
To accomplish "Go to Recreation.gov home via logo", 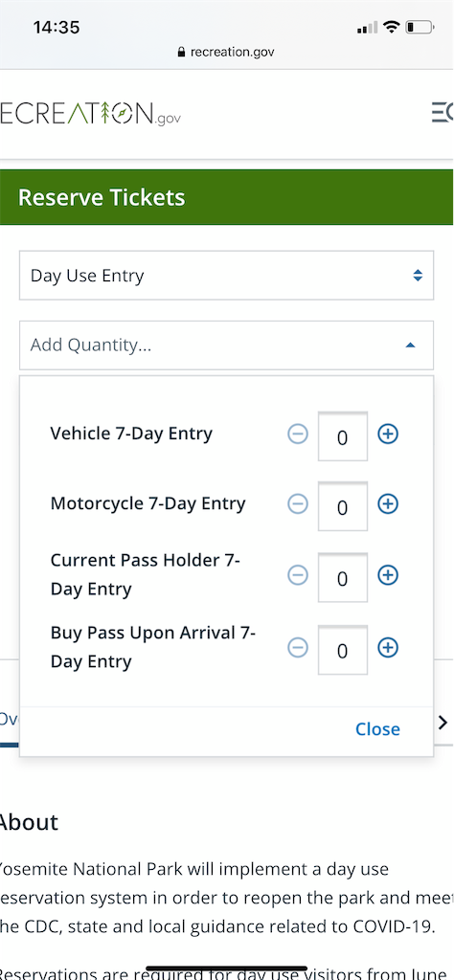I will click(91, 113).
